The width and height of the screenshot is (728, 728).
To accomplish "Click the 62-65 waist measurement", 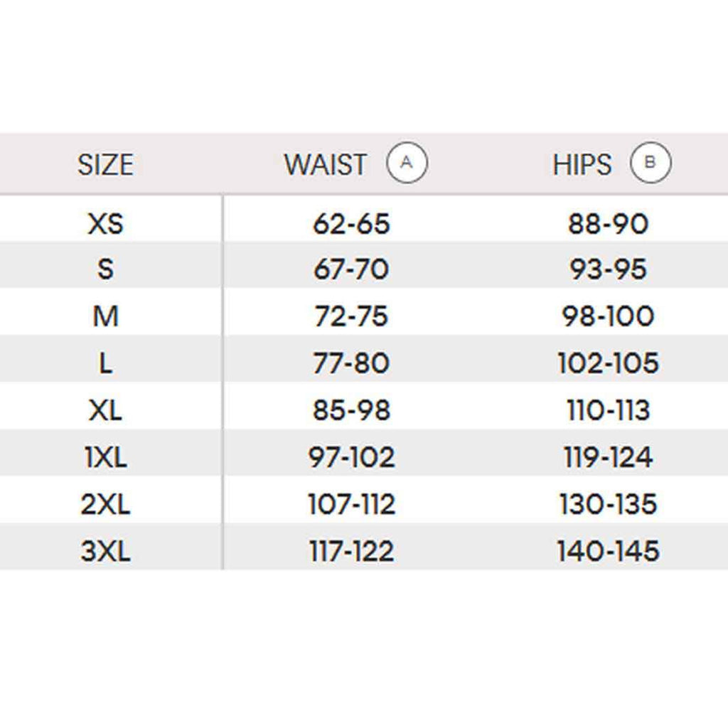I will pyautogui.click(x=351, y=225).
